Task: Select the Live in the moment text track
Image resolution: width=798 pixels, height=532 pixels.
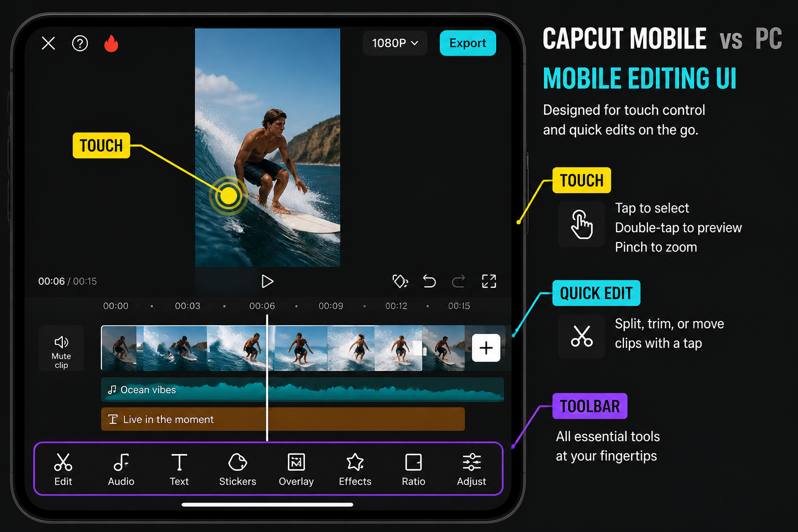Action: (283, 419)
